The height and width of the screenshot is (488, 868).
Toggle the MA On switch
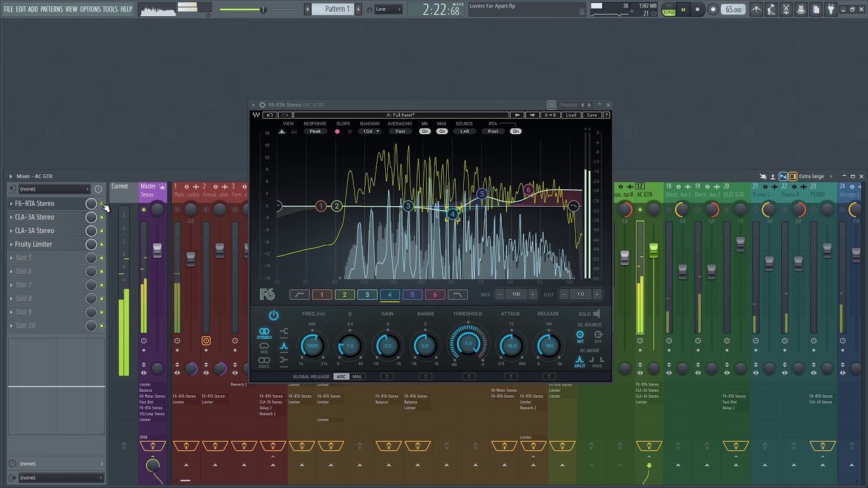coord(425,131)
